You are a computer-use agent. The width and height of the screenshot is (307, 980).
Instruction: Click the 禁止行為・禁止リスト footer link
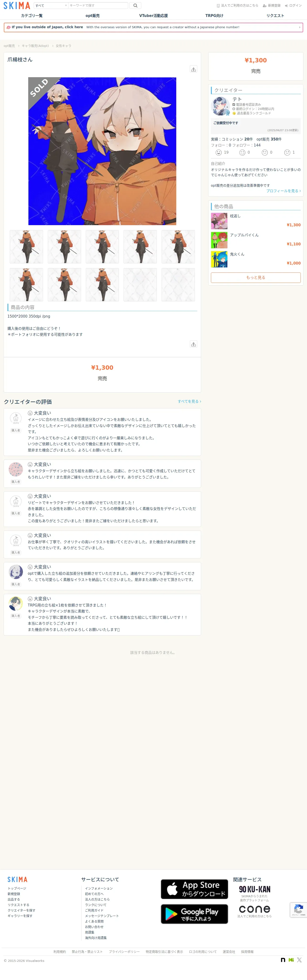(88, 952)
